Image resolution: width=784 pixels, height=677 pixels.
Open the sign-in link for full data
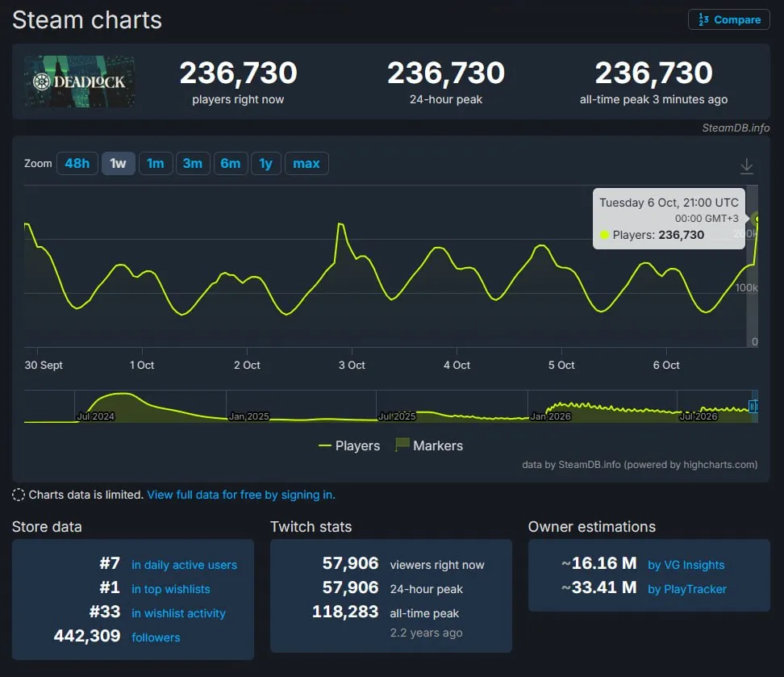(241, 495)
